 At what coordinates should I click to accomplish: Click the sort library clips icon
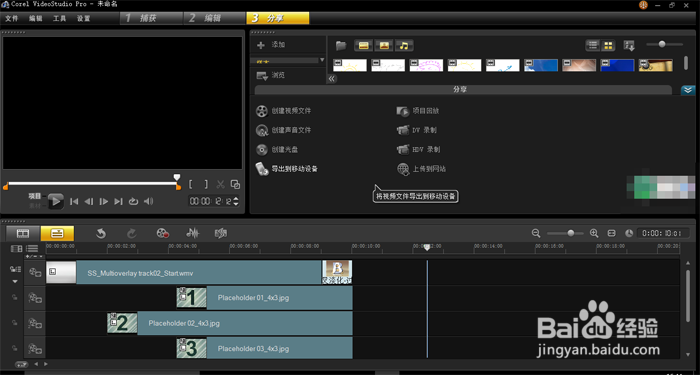pyautogui.click(x=629, y=45)
